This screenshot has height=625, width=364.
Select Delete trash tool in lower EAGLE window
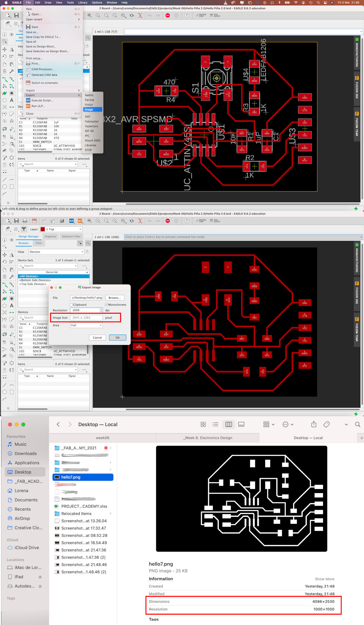click(5, 277)
